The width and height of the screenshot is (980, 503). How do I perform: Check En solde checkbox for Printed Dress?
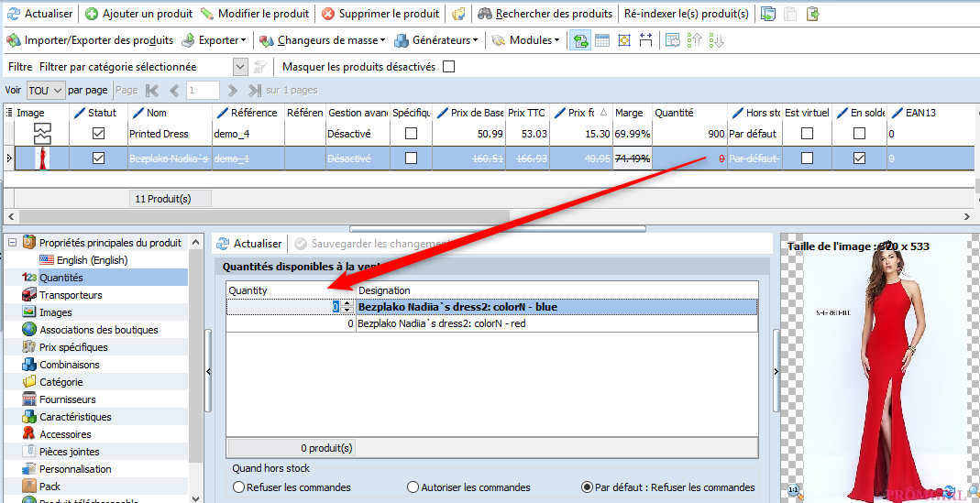click(x=859, y=134)
